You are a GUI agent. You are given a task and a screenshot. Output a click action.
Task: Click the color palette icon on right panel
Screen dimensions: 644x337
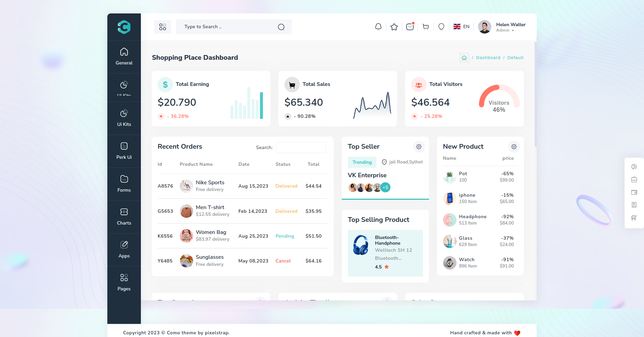click(634, 167)
